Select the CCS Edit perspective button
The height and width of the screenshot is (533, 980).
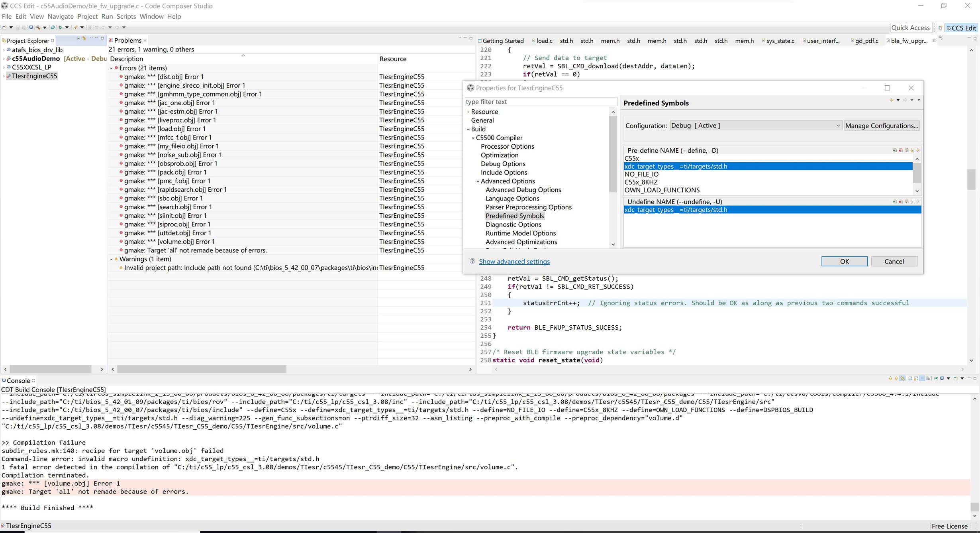point(961,28)
